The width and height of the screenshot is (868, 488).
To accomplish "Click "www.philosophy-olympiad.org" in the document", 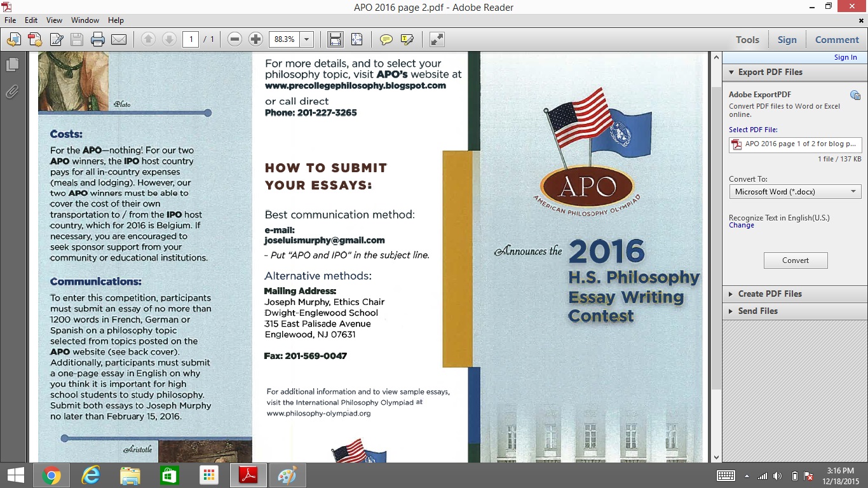I will (x=318, y=413).
